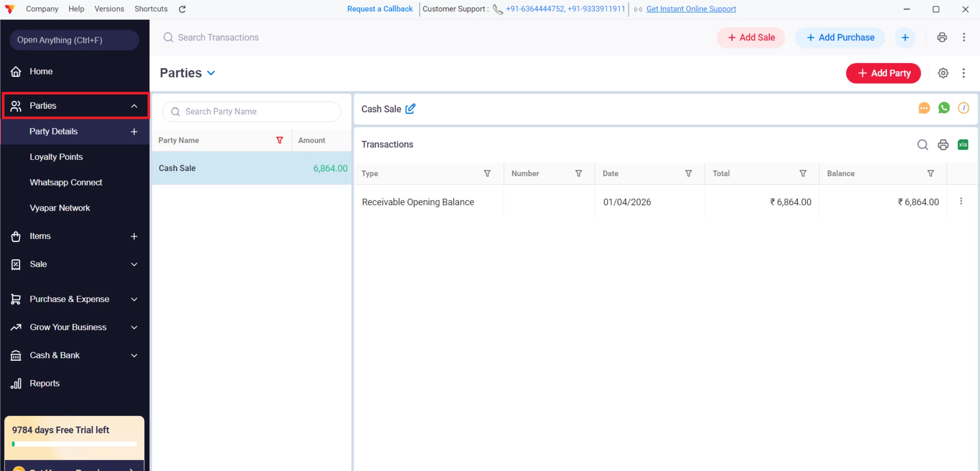Click the orange chat support icon

point(924,108)
